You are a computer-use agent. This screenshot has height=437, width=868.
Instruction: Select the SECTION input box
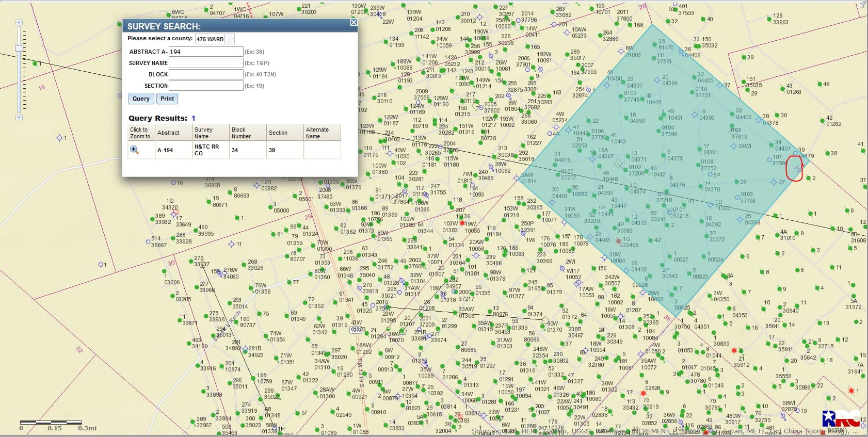click(206, 86)
